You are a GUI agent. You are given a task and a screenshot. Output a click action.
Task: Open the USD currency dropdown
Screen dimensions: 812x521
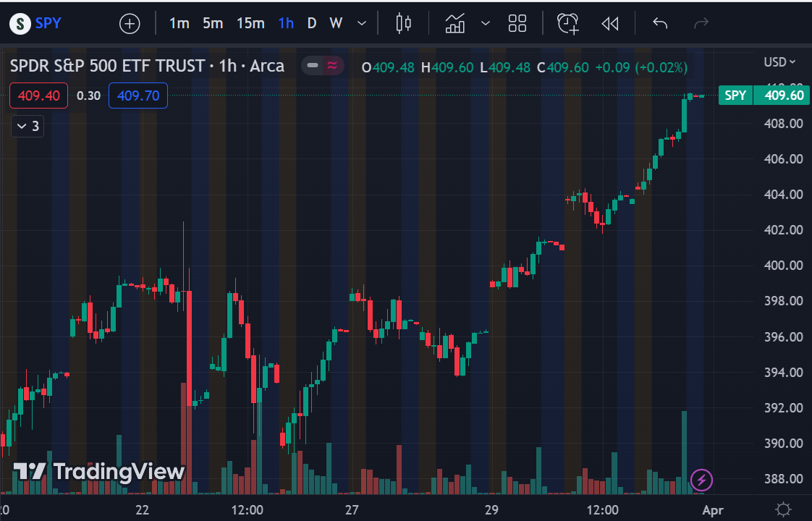(x=779, y=62)
